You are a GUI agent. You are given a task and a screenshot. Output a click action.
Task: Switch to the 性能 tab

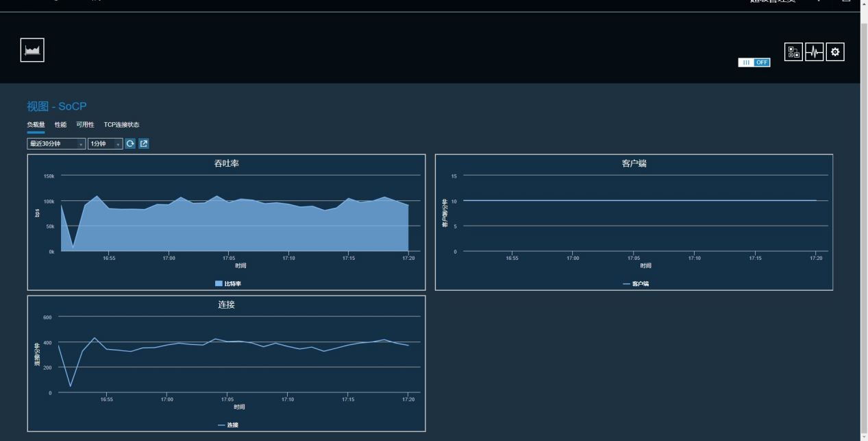[x=60, y=125]
